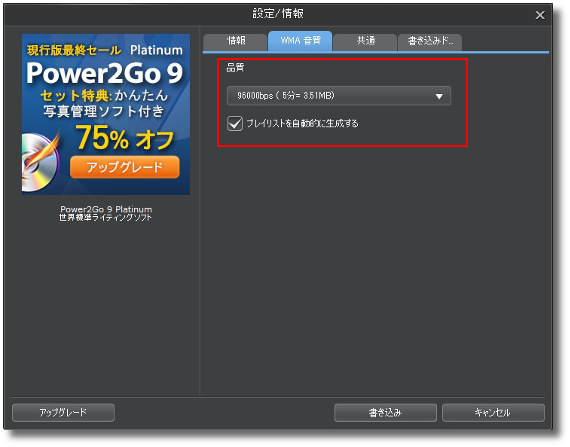Start burning with the 書き込み button
This screenshot has height=447, width=570.
pos(385,413)
